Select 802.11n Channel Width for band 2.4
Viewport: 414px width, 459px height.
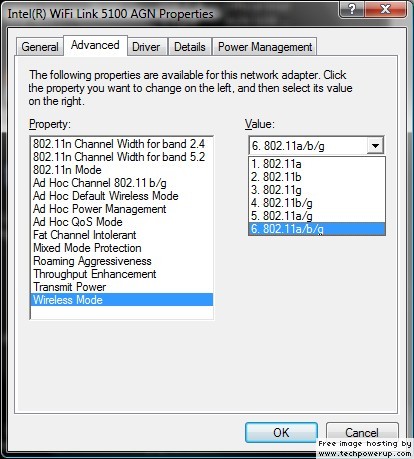click(122, 144)
